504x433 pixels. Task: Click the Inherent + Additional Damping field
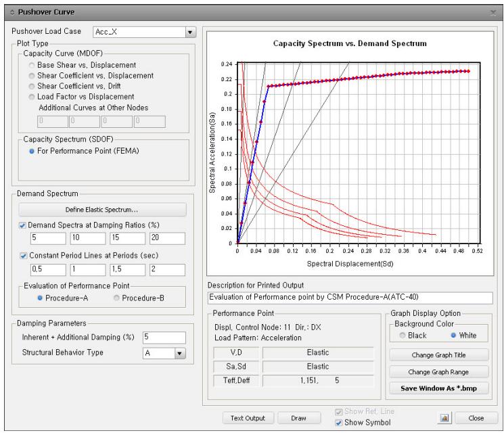(164, 338)
